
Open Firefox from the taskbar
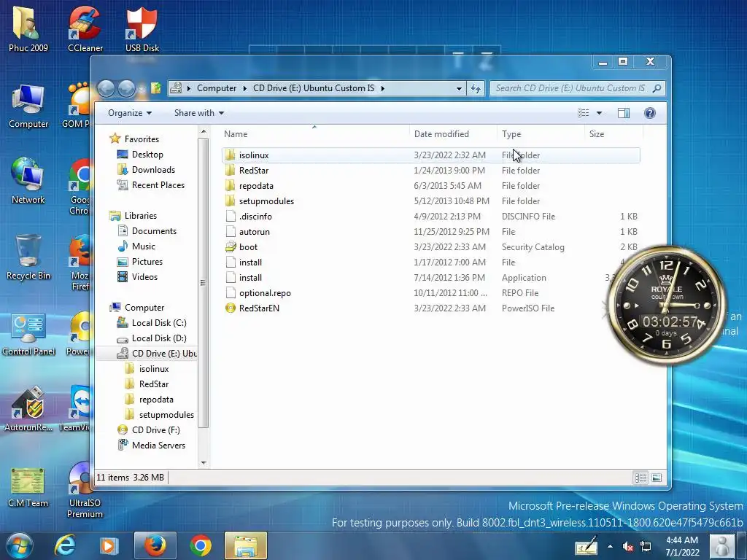pyautogui.click(x=155, y=545)
